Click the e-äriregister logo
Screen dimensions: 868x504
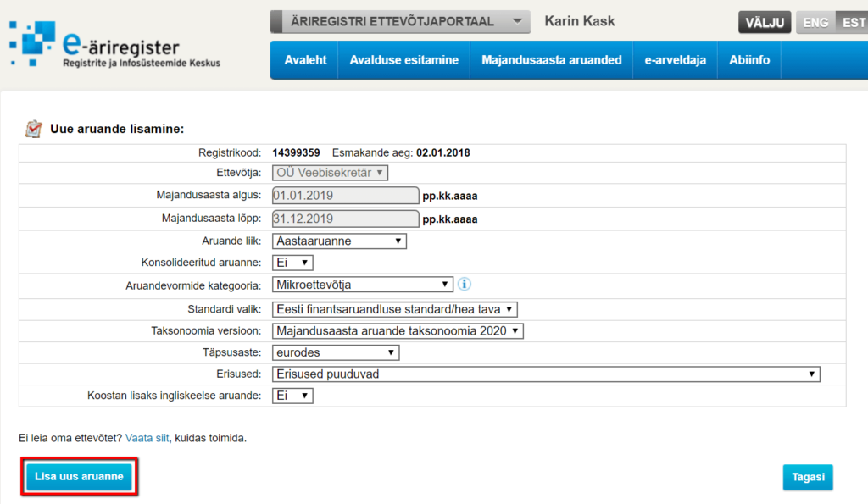coord(114,44)
